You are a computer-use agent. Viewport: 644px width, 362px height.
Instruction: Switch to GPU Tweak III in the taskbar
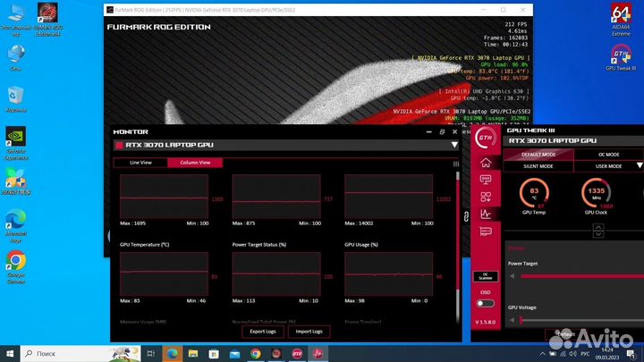(297, 353)
